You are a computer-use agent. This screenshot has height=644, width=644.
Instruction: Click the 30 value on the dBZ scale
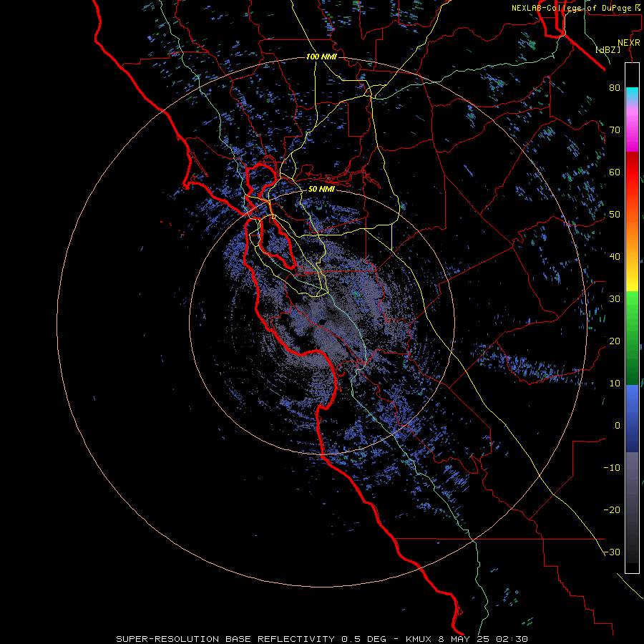615,299
